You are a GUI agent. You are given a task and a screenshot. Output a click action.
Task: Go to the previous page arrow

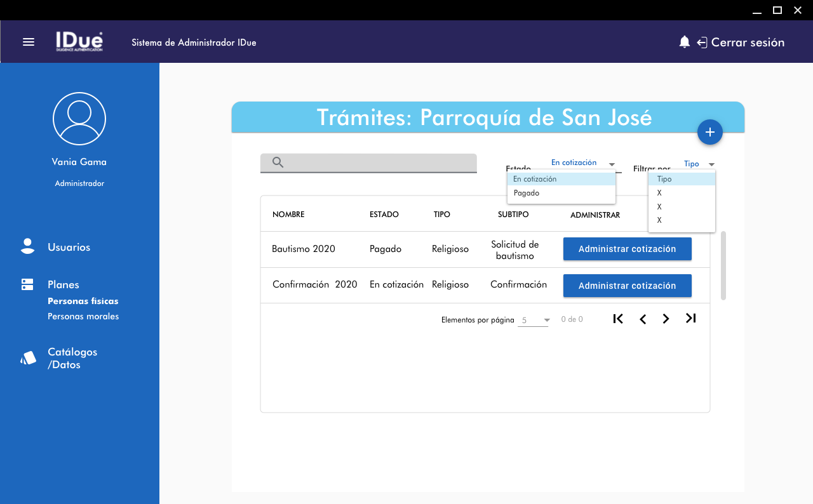643,319
